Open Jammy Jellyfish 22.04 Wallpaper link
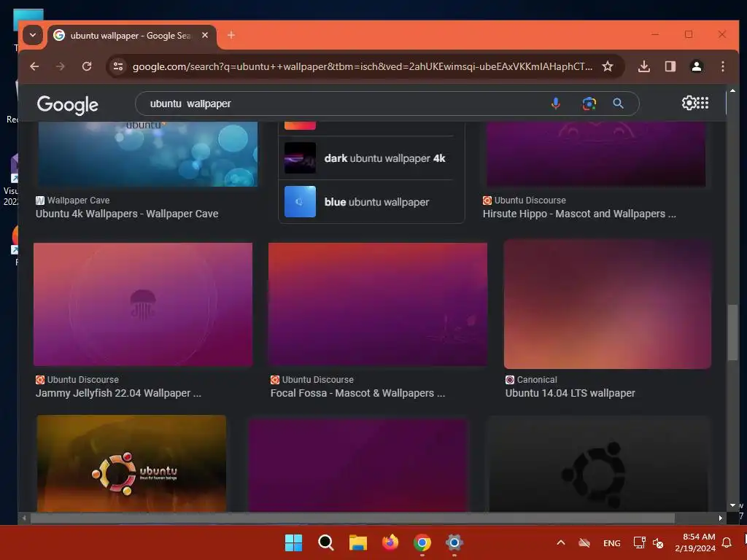Screen dimensions: 747x560 pos(118,393)
